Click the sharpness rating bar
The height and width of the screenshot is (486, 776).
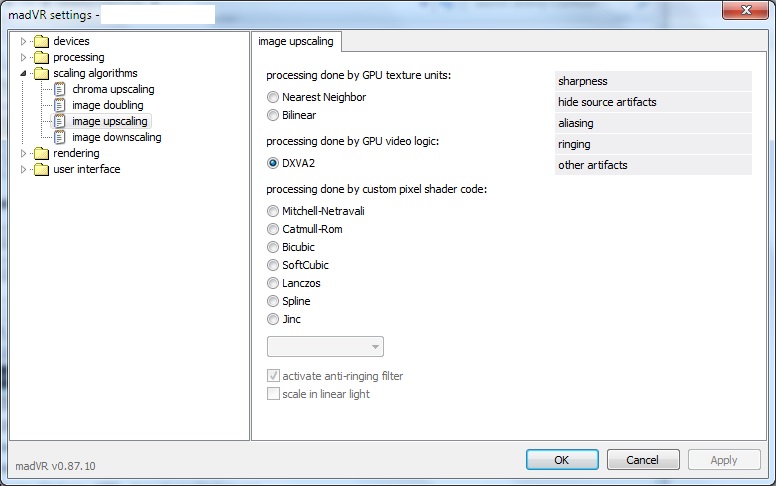click(653, 81)
